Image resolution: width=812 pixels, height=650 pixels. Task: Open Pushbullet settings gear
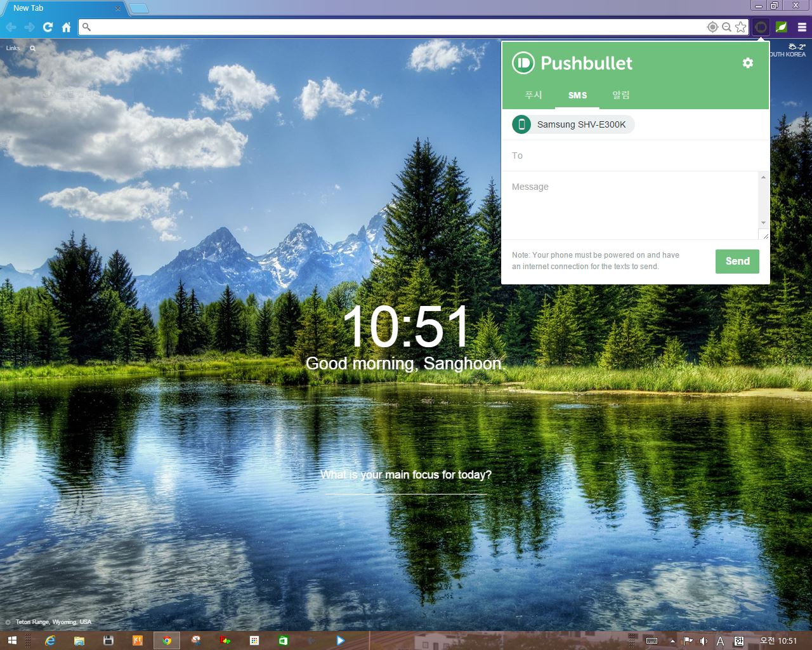[748, 63]
